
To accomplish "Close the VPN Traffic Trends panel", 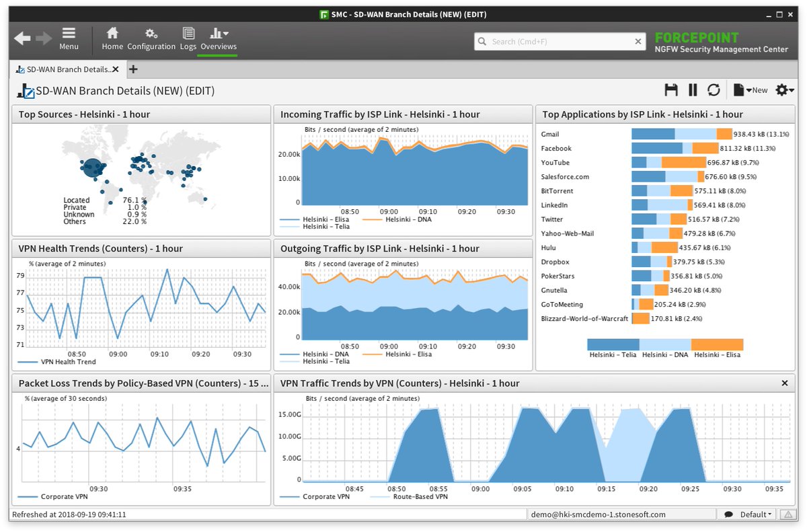I will [784, 383].
